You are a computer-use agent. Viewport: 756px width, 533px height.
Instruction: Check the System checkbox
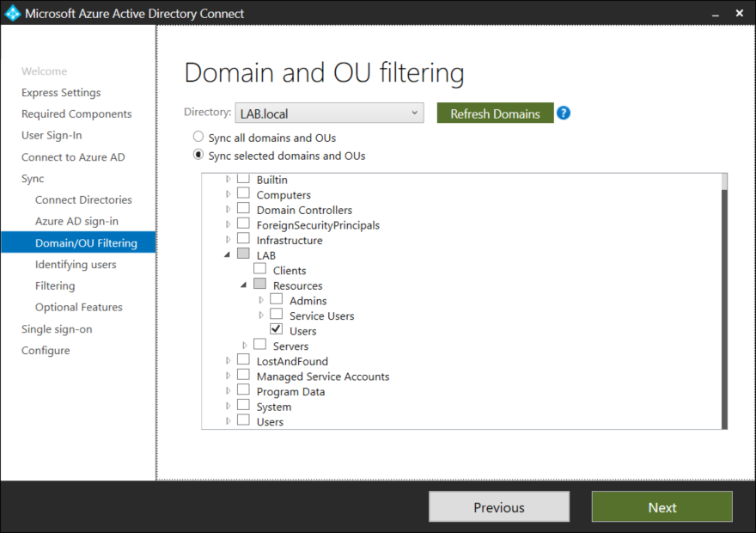(x=243, y=405)
